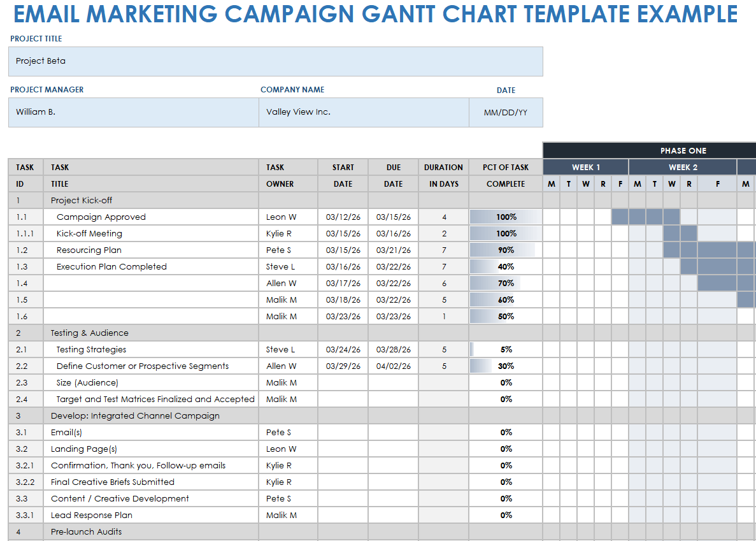
Task: Click the first M day header under Week 1
Action: tap(551, 184)
